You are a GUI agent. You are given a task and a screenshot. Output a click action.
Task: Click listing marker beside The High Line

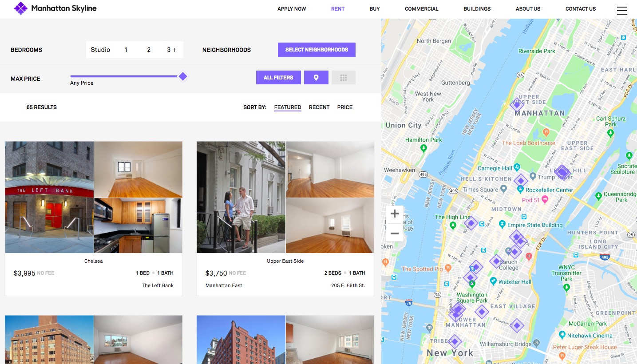471,223
